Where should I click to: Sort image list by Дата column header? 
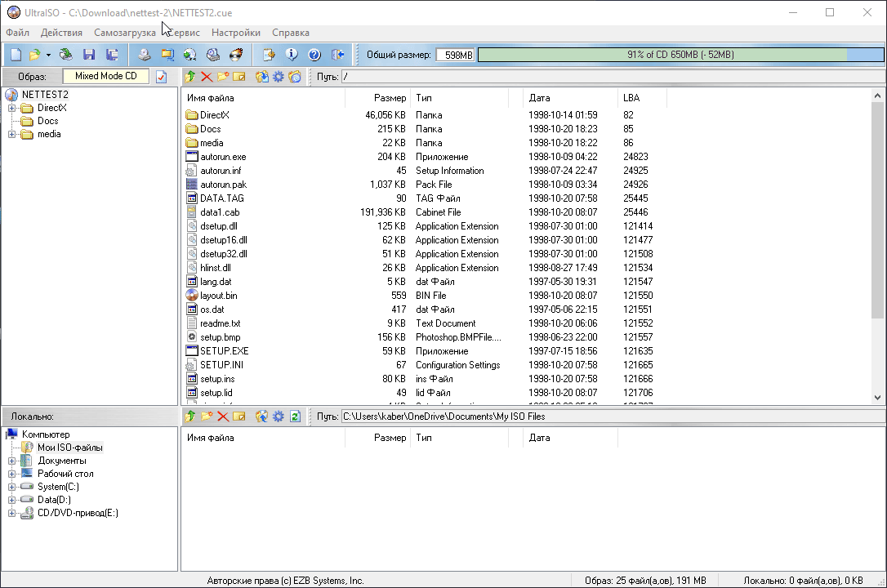pos(571,98)
